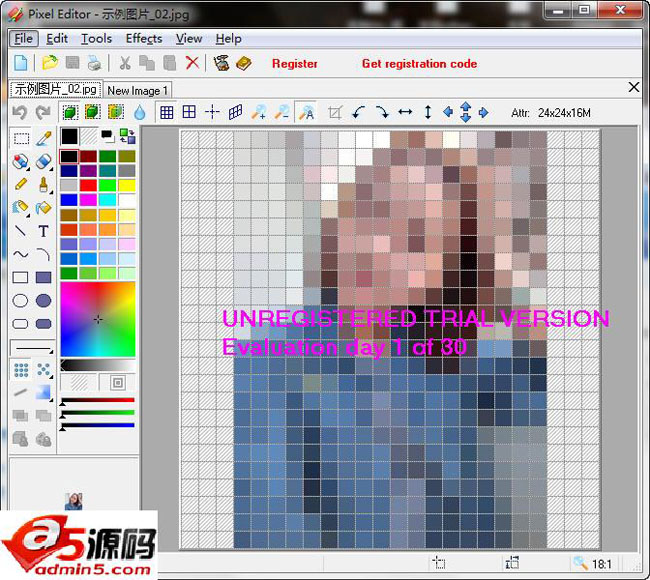Shift image left with blue arrow
Screen dimensions: 650x580
(x=448, y=112)
